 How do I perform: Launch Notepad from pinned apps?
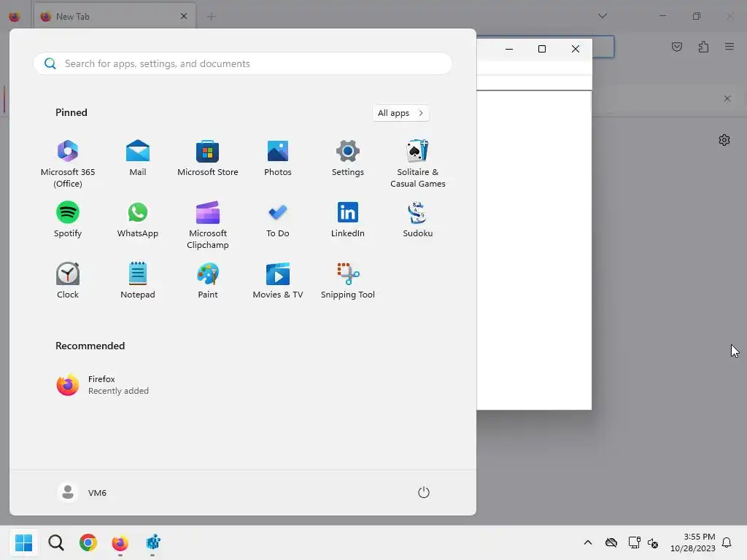coord(138,281)
